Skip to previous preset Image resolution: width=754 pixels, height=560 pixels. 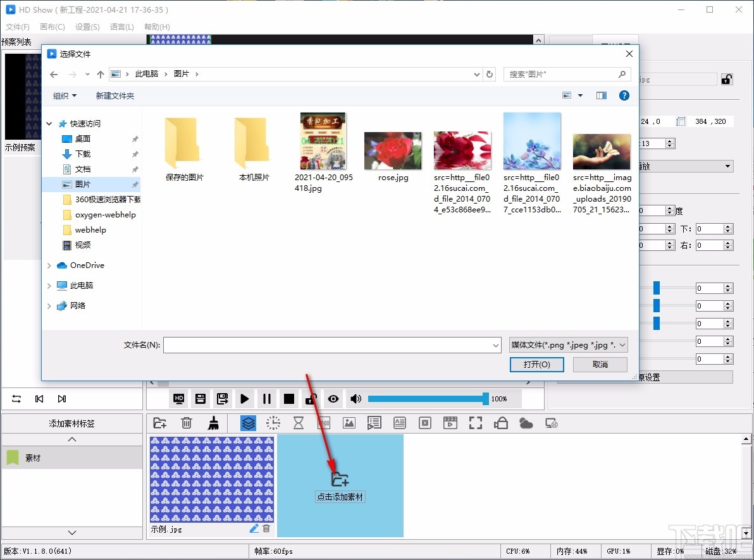click(39, 398)
